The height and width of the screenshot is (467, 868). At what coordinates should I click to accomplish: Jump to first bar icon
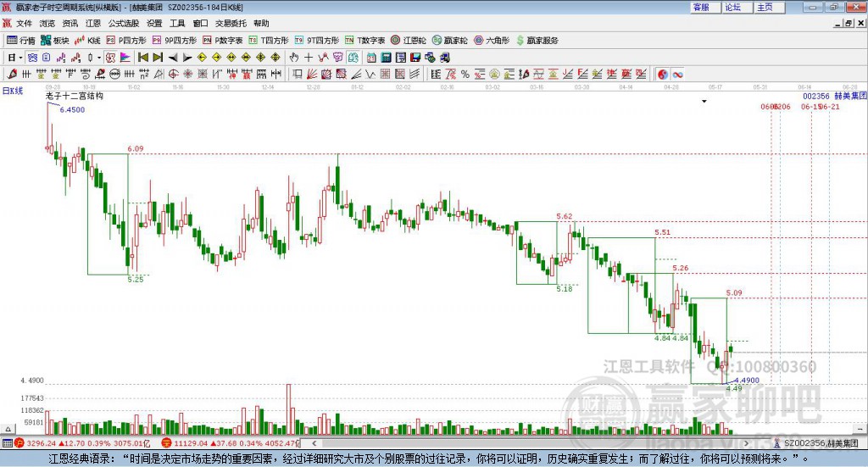pyautogui.click(x=142, y=58)
